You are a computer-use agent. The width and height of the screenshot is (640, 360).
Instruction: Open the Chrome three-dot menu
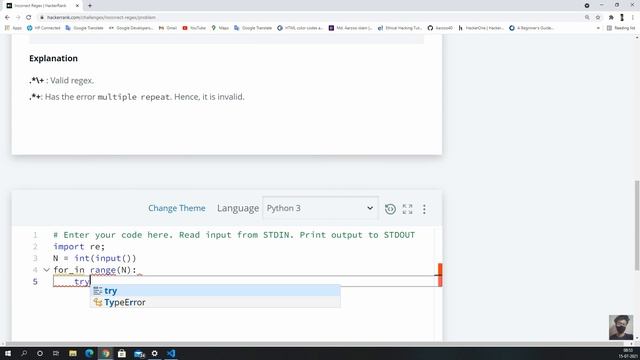633,18
